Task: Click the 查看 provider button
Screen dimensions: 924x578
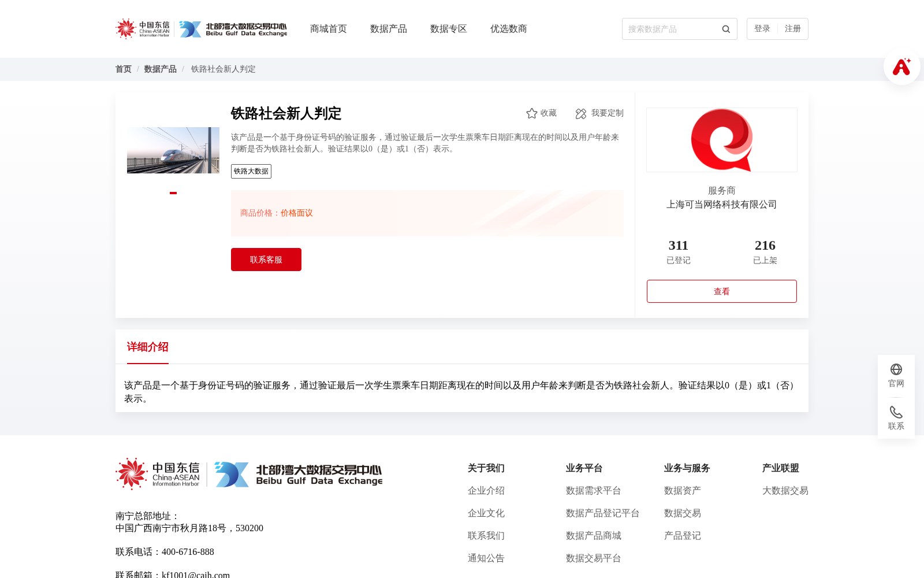Action: tap(722, 291)
